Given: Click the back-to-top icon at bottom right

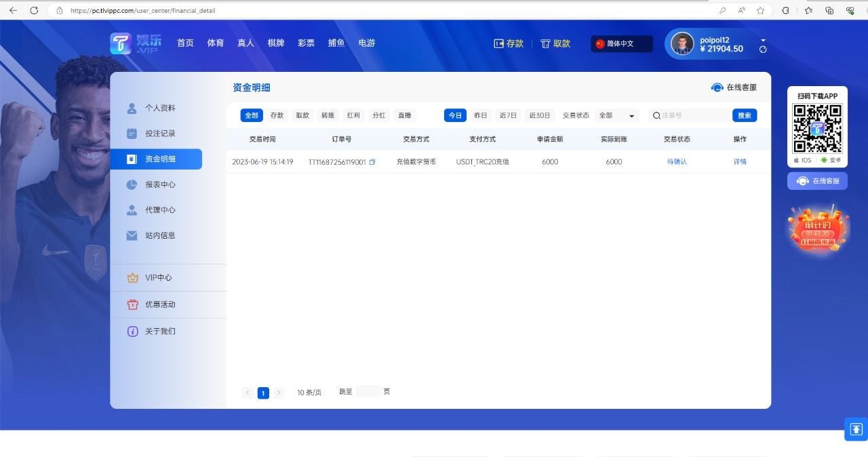Looking at the screenshot, I should 855,429.
